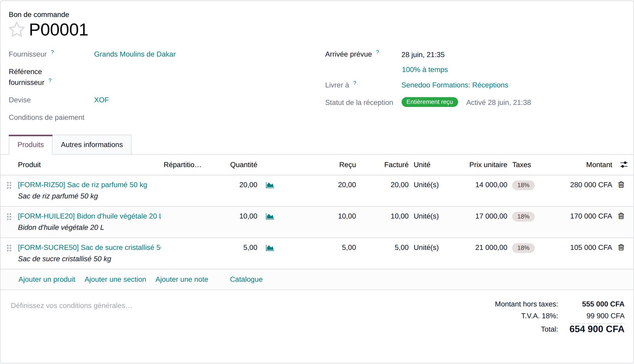Open the Catalogue

pyautogui.click(x=246, y=279)
